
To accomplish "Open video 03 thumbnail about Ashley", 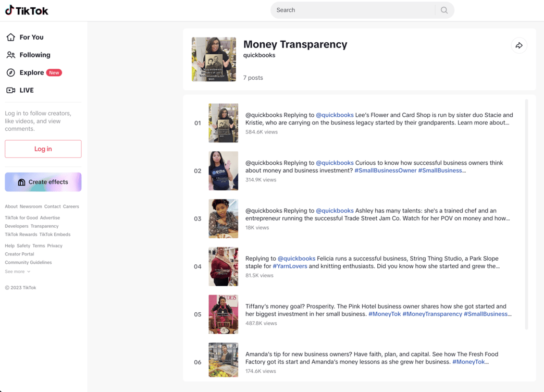I will [223, 218].
